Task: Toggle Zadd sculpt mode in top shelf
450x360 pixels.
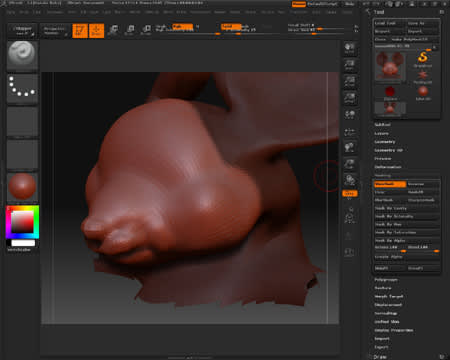Action: (x=231, y=26)
